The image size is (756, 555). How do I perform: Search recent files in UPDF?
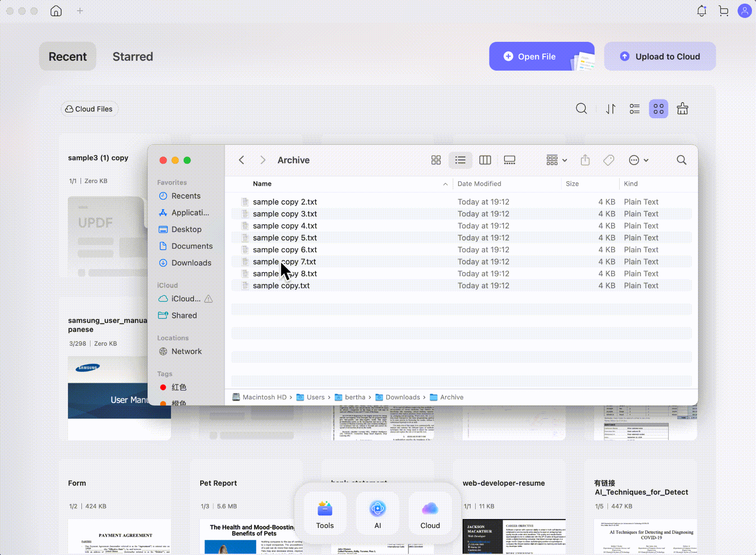[x=581, y=109]
